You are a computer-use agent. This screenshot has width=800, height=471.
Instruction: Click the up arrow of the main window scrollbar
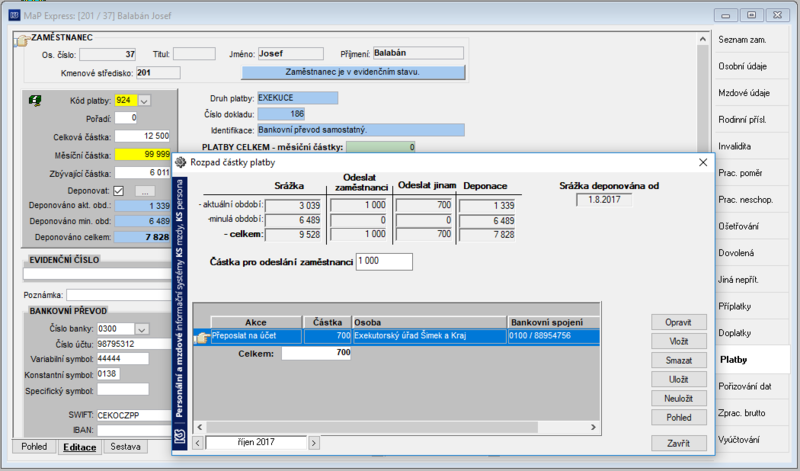click(x=703, y=39)
